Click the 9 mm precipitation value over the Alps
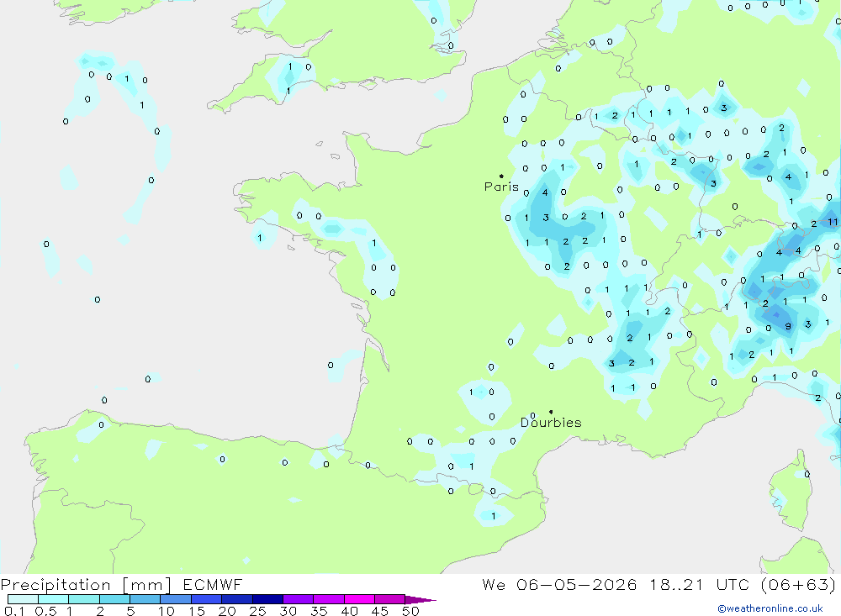 788,326
